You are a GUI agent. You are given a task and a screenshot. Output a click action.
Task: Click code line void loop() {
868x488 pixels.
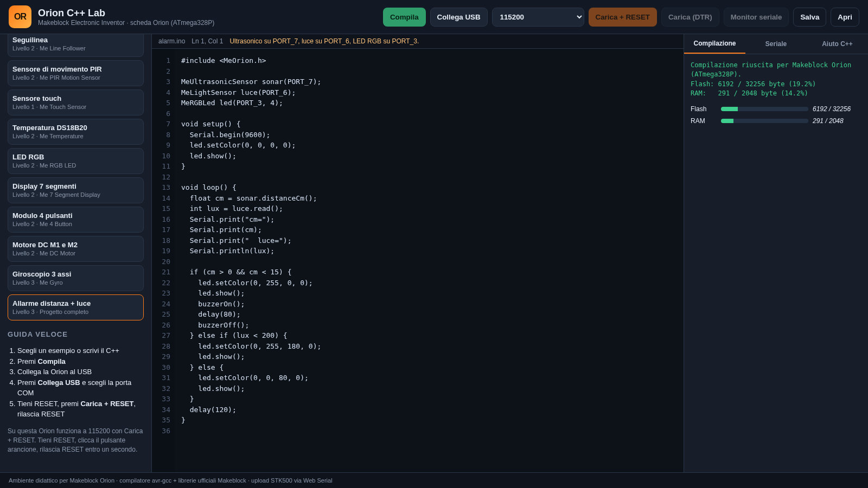(209, 188)
